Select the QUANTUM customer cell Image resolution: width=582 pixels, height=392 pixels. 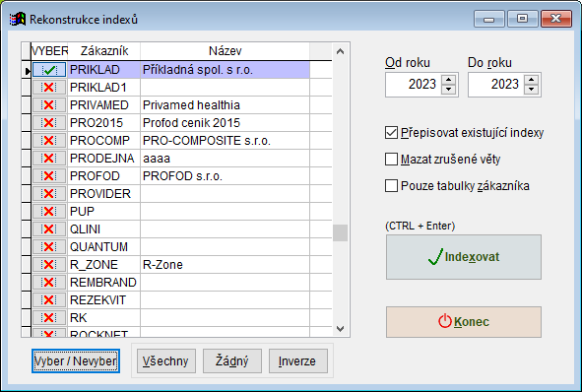(104, 247)
